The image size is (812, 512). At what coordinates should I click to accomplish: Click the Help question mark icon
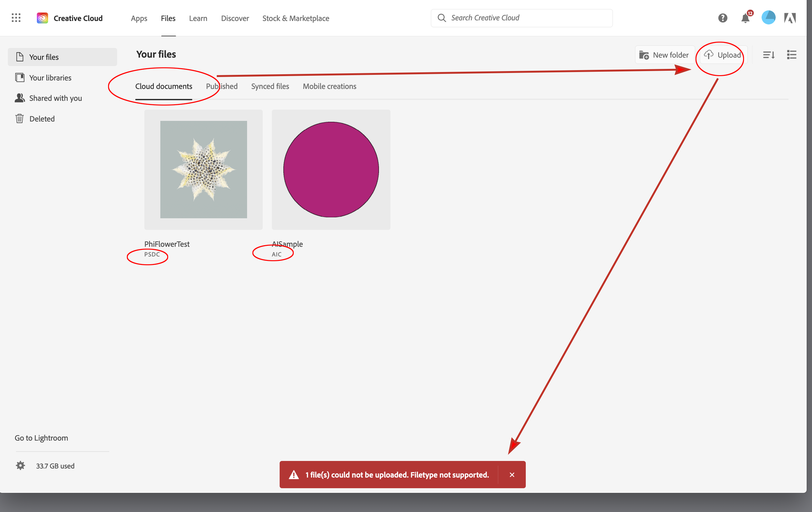[722, 18]
